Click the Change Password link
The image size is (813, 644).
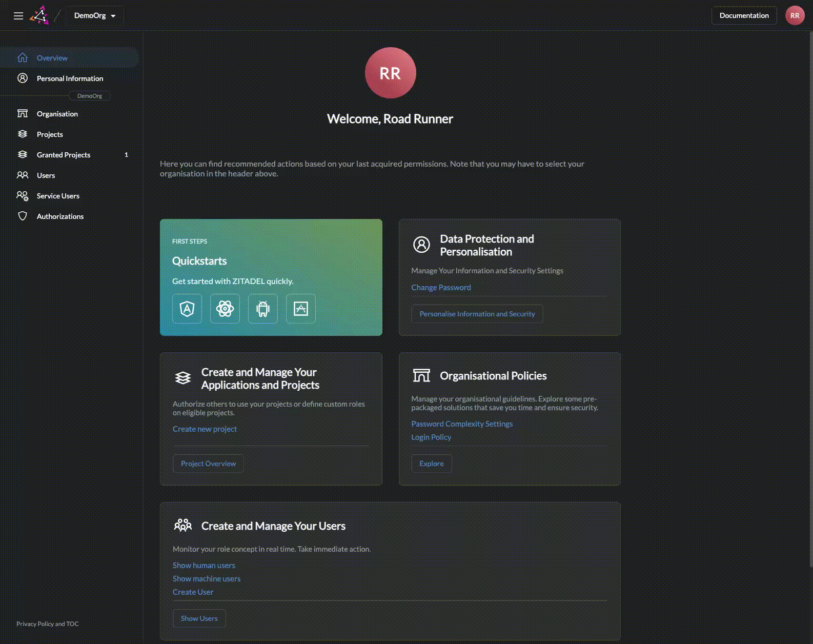pos(441,288)
